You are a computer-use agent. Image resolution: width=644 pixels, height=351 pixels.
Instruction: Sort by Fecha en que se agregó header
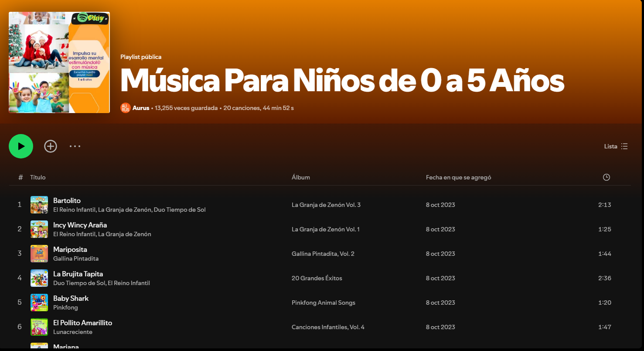[x=459, y=177]
